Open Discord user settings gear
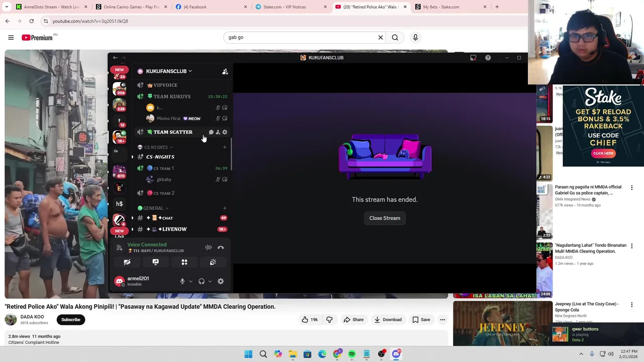 [220, 282]
